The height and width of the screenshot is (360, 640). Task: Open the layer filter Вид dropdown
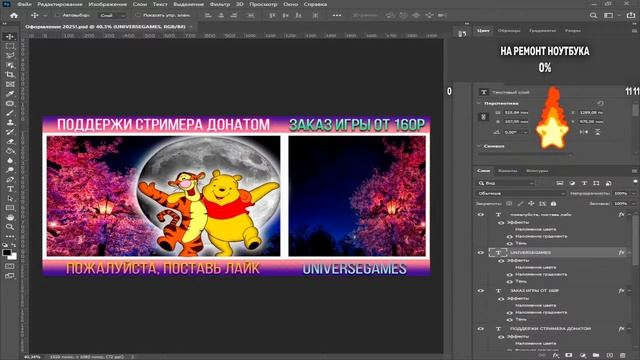click(505, 183)
